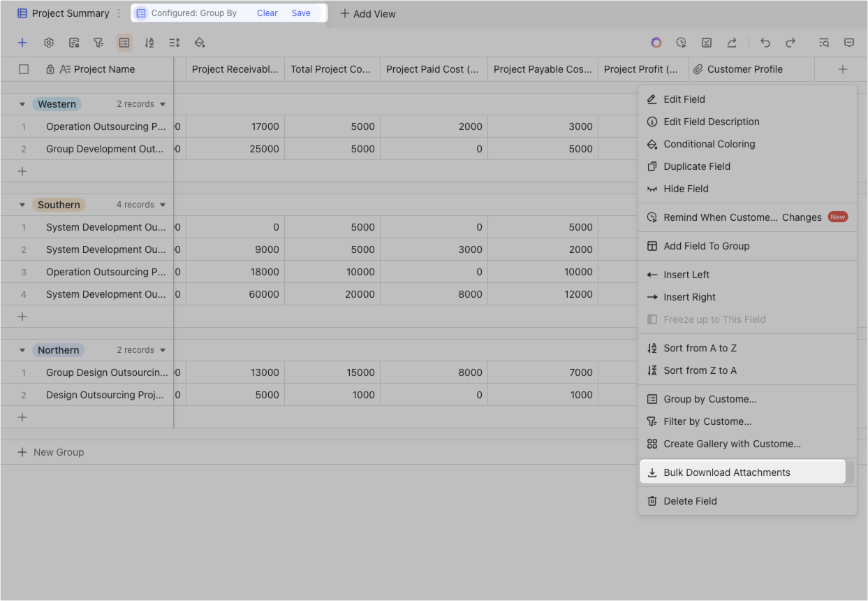Image resolution: width=868 pixels, height=601 pixels.
Task: Open the paint bucket coloring toolbar icon
Action: [200, 43]
